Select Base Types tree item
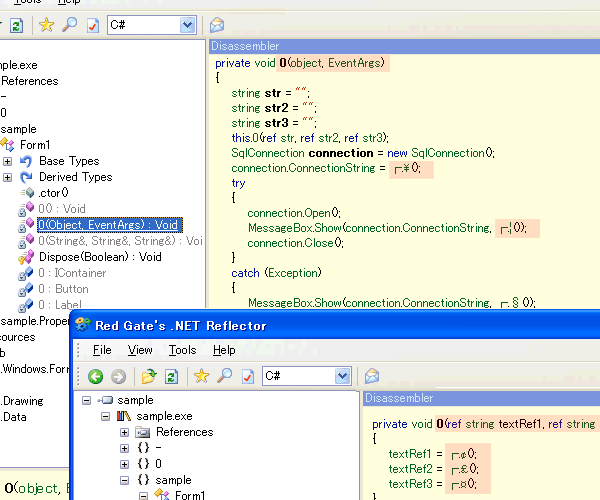The height and width of the screenshot is (500, 600). click(69, 161)
